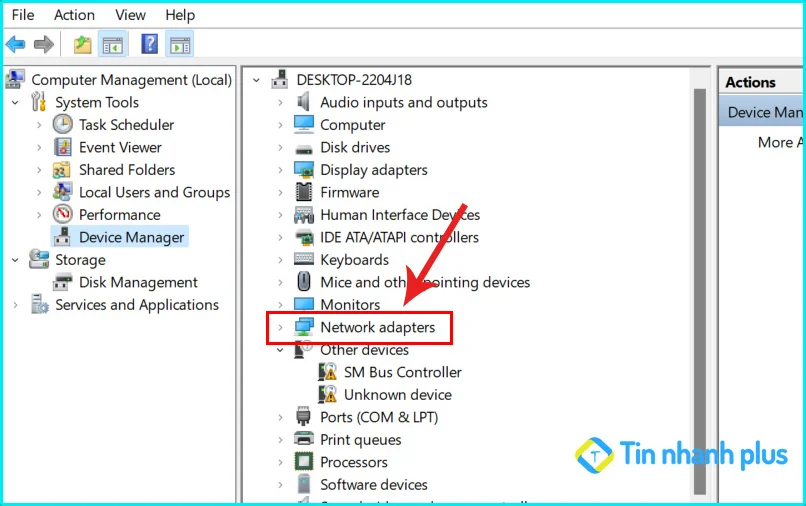Click the Software devices icon
Image resolution: width=806 pixels, height=506 pixels.
click(x=304, y=484)
